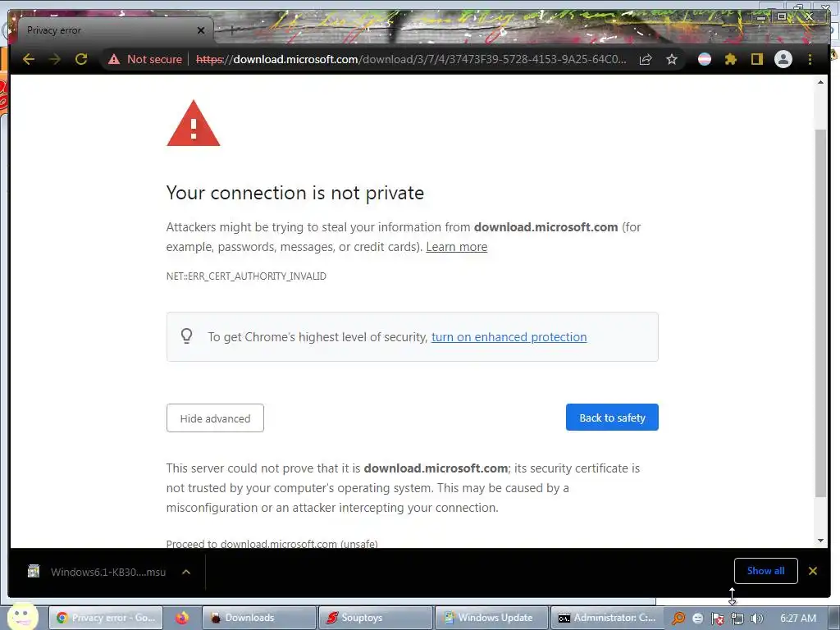Click the round face icon in system tray

coord(697,619)
